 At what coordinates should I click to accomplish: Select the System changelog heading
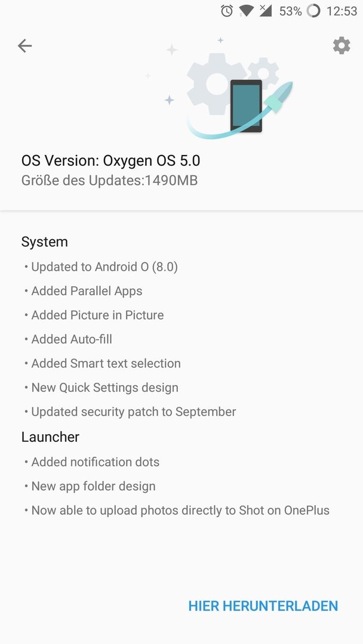pos(44,242)
